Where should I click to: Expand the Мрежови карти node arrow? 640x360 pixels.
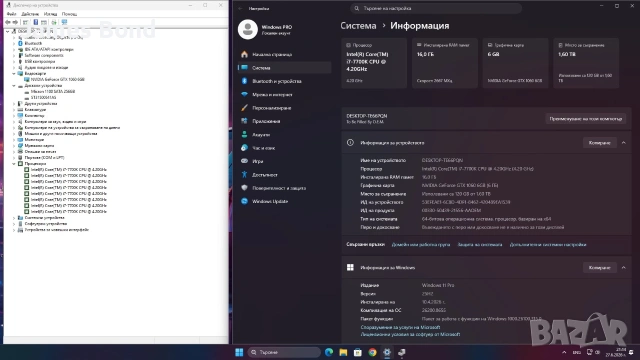coord(14,146)
